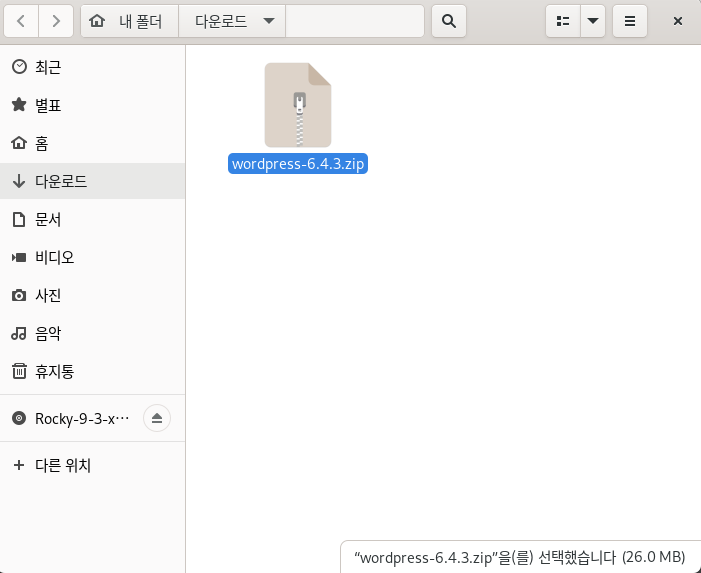Go back with the left arrow button
701x573 pixels.
[21, 21]
